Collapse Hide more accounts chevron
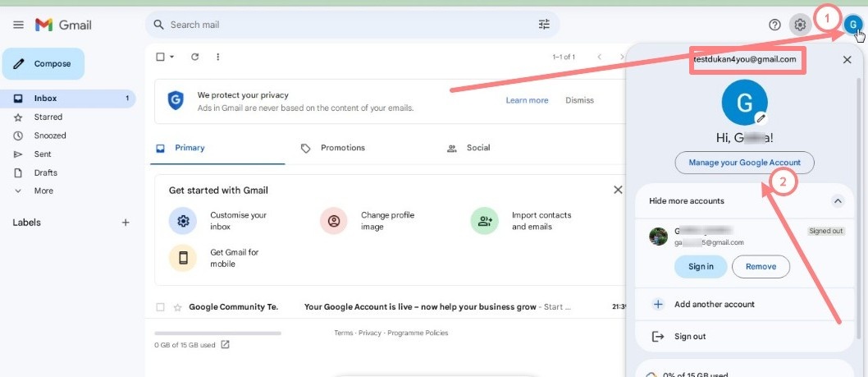The height and width of the screenshot is (377, 868). tap(838, 200)
